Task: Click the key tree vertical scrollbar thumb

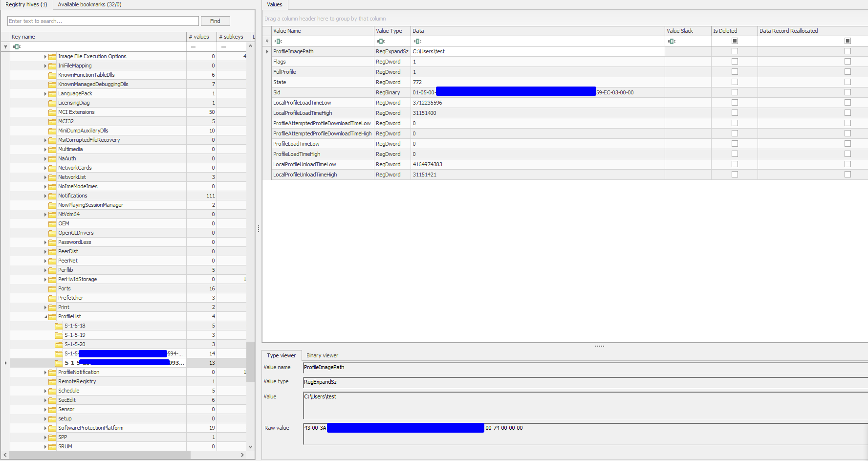Action: click(250, 361)
